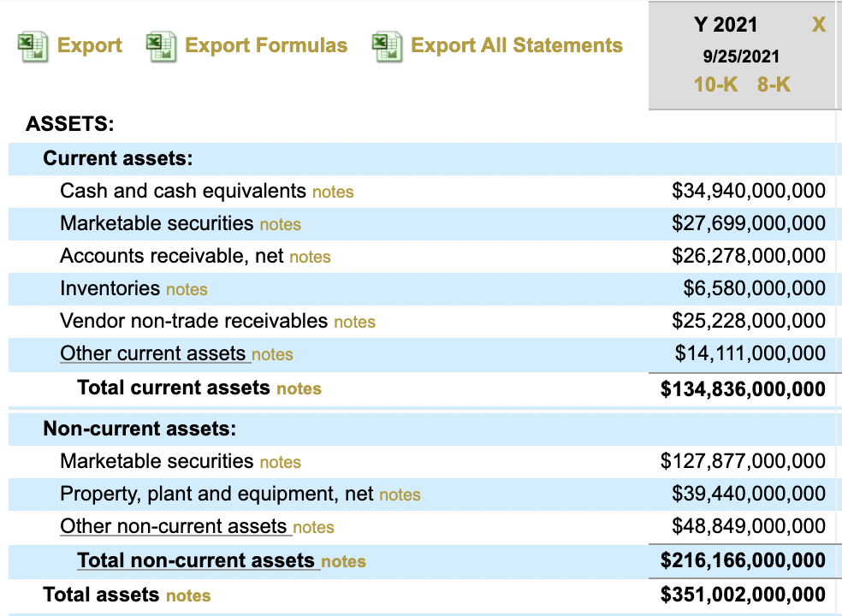The height and width of the screenshot is (616, 842).
Task: Click the Excel icon beside Export
Action: coord(33,45)
